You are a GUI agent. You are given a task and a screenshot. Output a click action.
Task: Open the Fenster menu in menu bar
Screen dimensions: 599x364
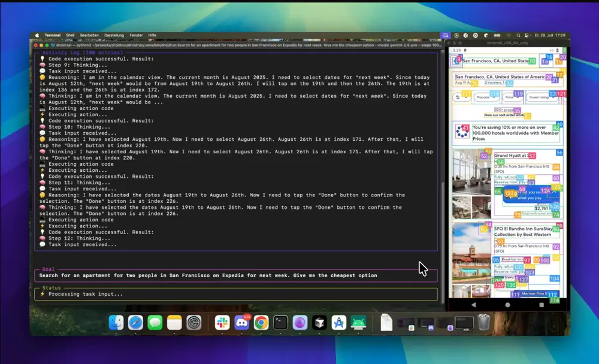pos(136,35)
